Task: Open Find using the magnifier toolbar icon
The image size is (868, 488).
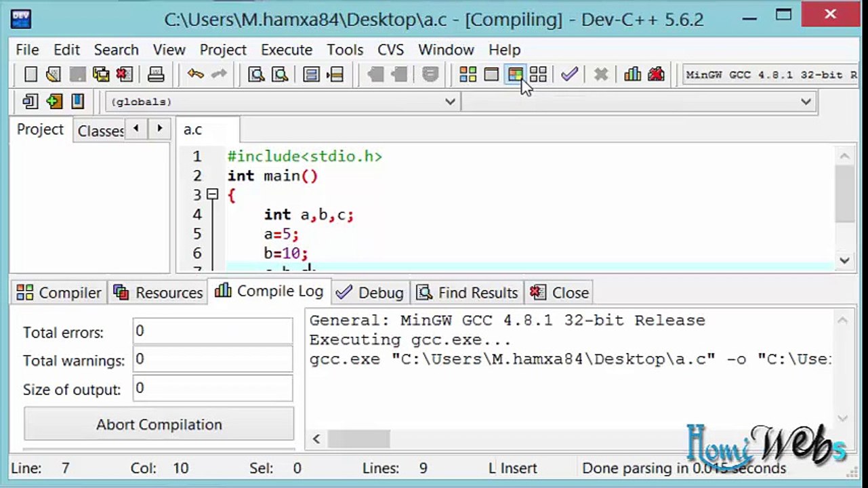Action: (256, 75)
